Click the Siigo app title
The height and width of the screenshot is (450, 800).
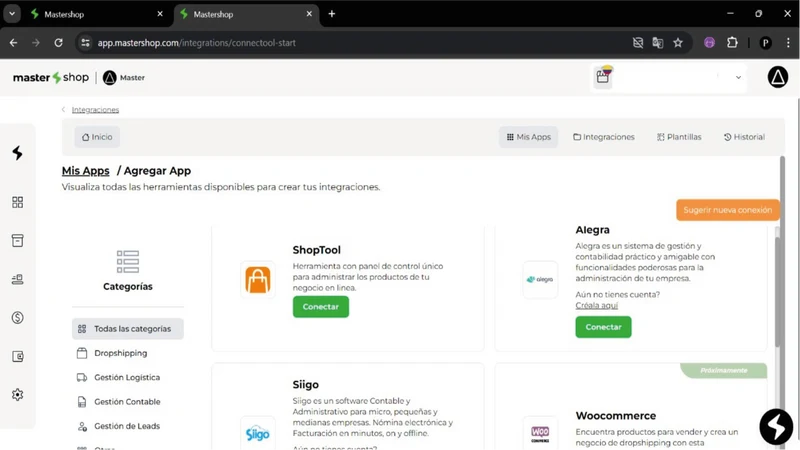(x=305, y=385)
